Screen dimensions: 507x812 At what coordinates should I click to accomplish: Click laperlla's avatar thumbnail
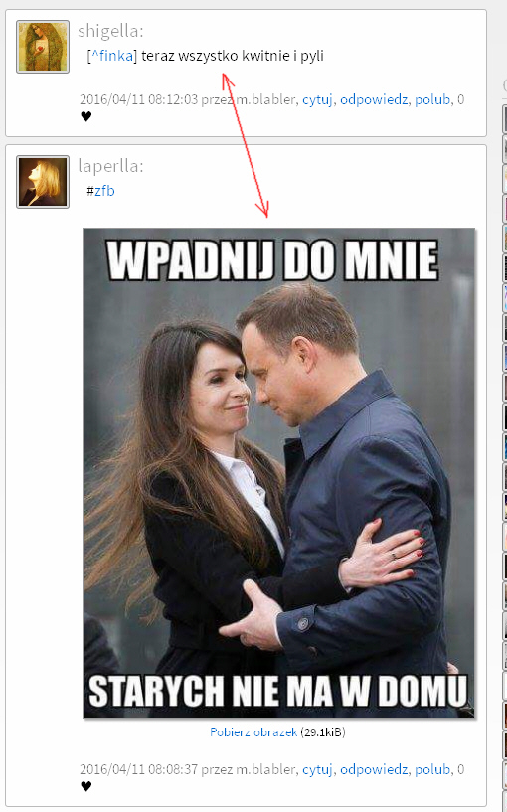coord(43,182)
